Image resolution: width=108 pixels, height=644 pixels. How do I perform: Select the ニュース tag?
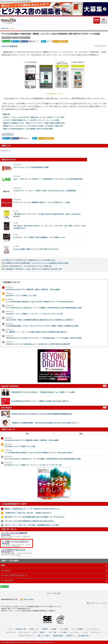(x=15, y=38)
